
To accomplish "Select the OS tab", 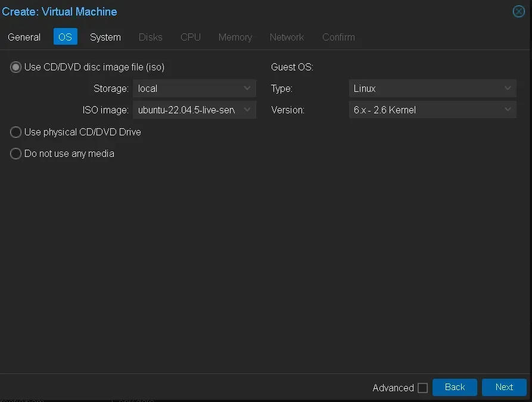I will pos(65,37).
